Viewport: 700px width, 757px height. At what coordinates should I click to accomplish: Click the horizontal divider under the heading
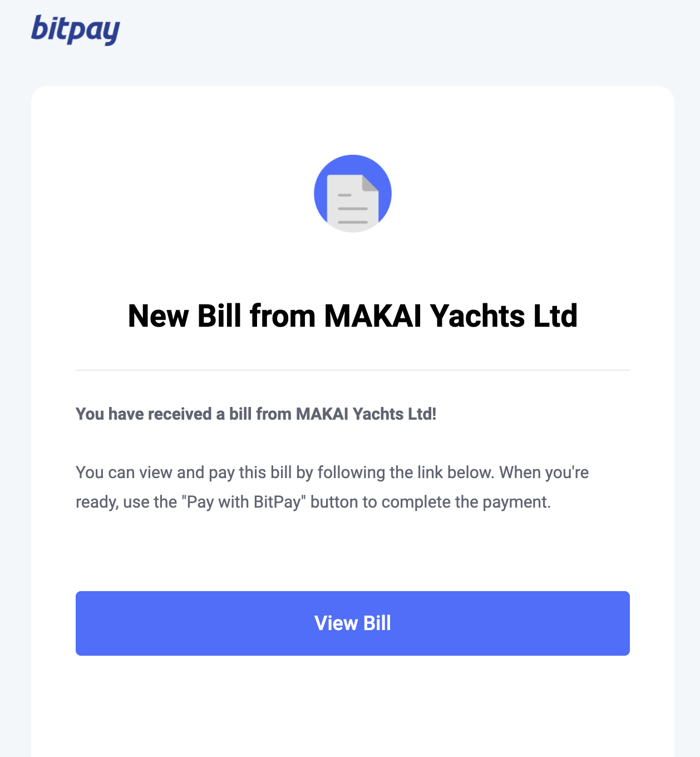(353, 370)
